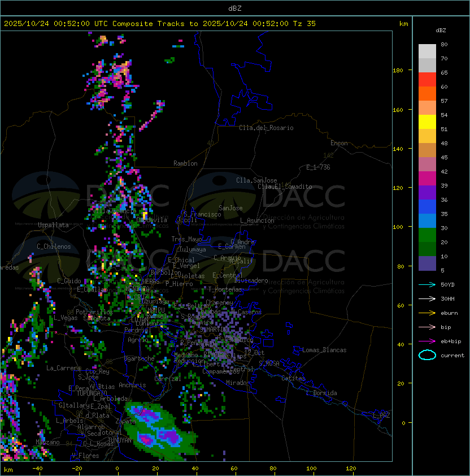This screenshot has width=470, height=476.
Task: Click the 'Tres_Mayo' map label
Action: [186, 239]
